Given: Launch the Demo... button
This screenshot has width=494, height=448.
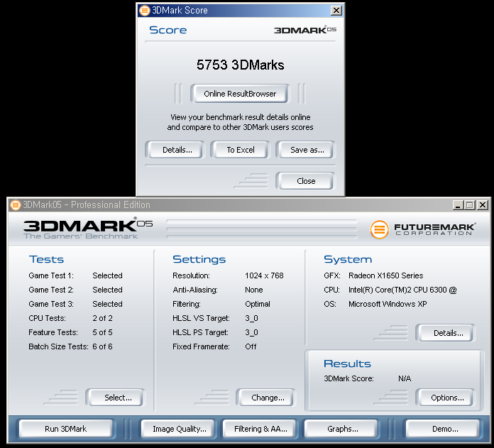Looking at the screenshot, I should [x=444, y=429].
